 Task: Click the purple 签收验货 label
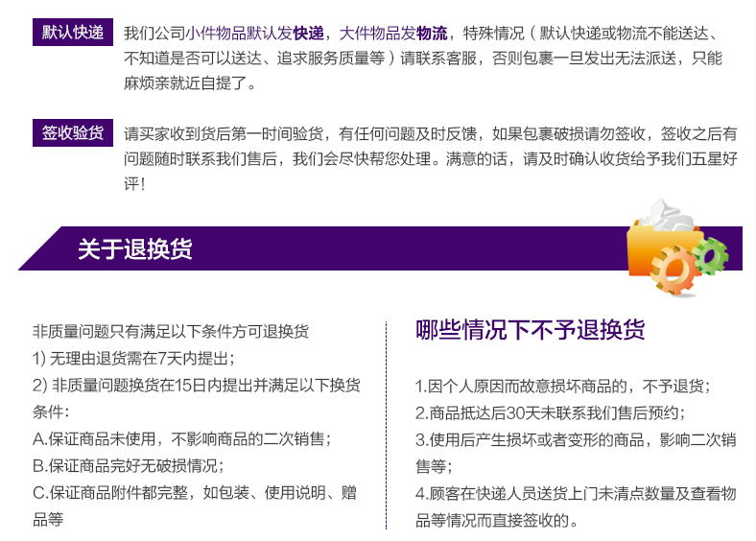pyautogui.click(x=73, y=132)
